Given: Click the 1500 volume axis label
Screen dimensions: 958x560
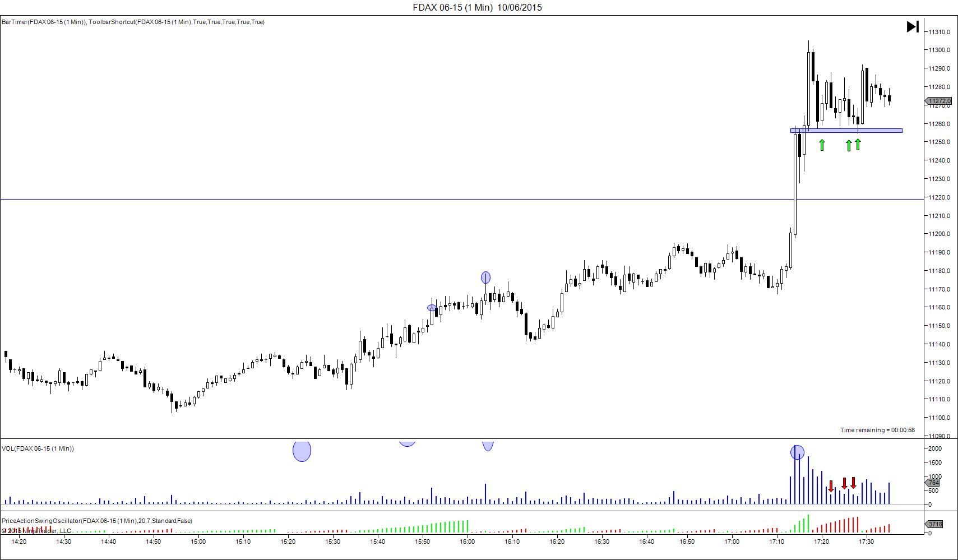Looking at the screenshot, I should [x=935, y=462].
